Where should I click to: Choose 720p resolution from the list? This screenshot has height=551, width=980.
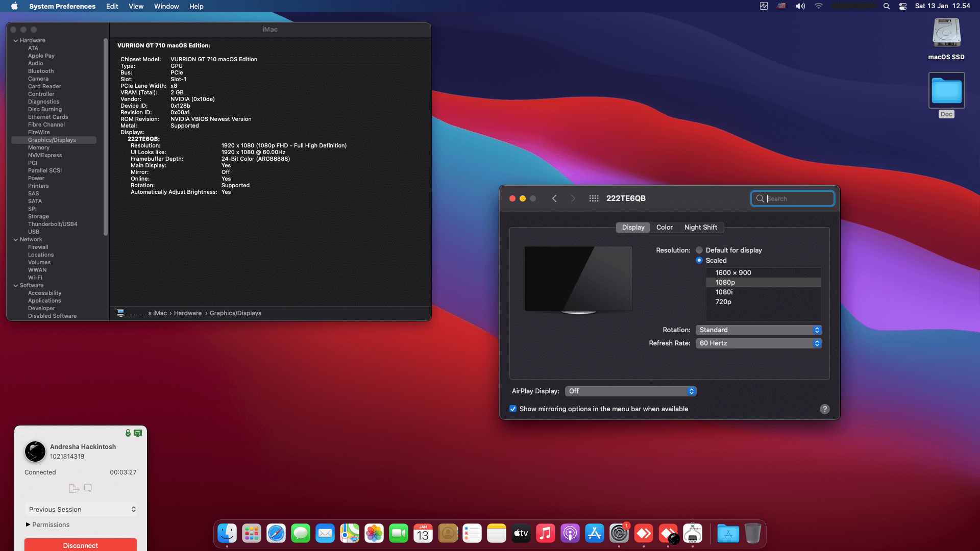[x=764, y=302]
